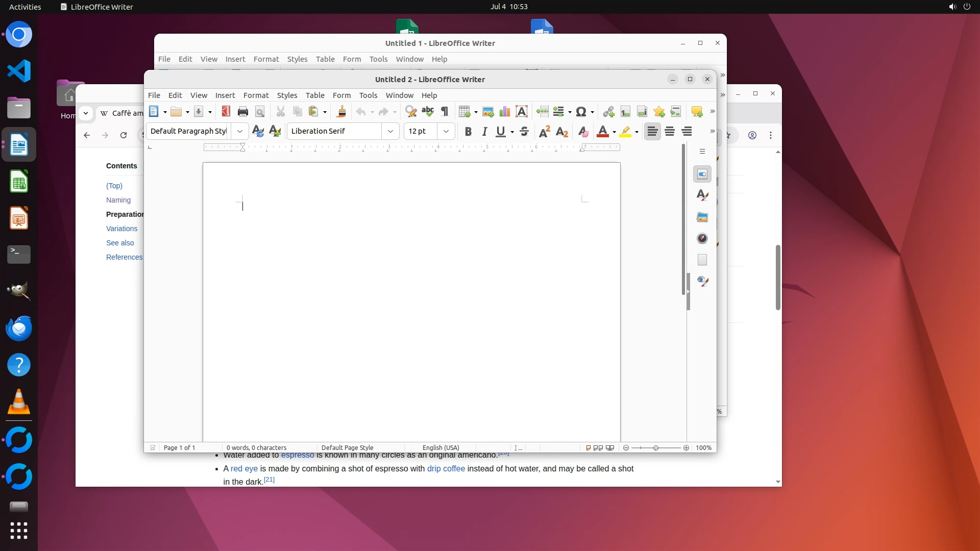Click the Clone Formatting paintbrush icon
This screenshot has width=980, height=551.
click(341, 111)
